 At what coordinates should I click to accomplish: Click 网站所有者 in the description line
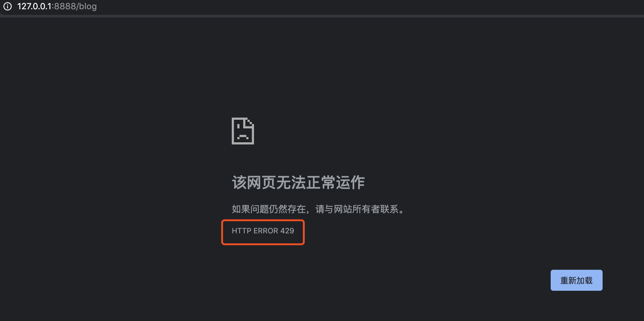357,209
